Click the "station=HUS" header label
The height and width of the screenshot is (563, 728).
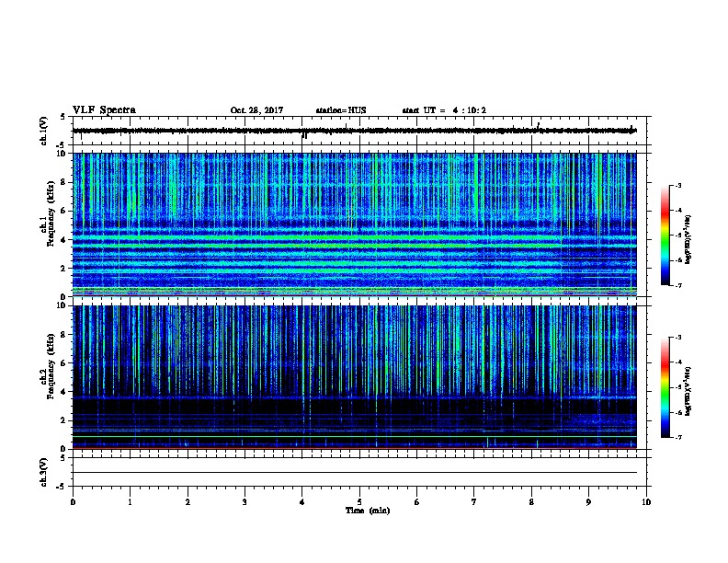[341, 110]
